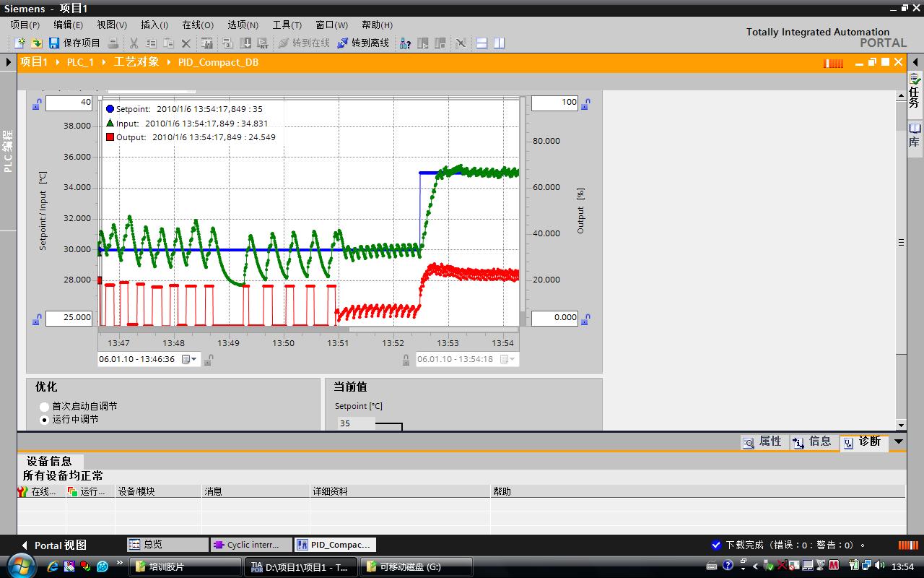Open existing project toolbar icon
The image size is (924, 578).
pos(35,43)
